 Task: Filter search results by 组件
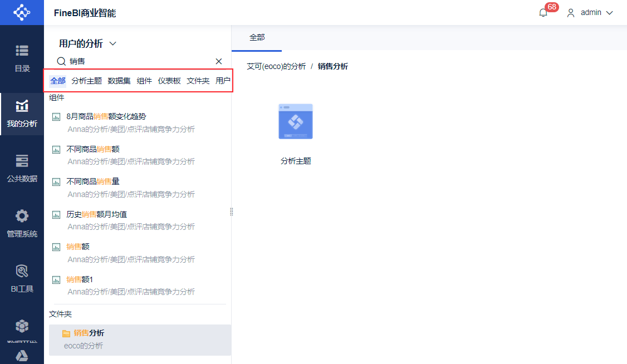click(144, 81)
